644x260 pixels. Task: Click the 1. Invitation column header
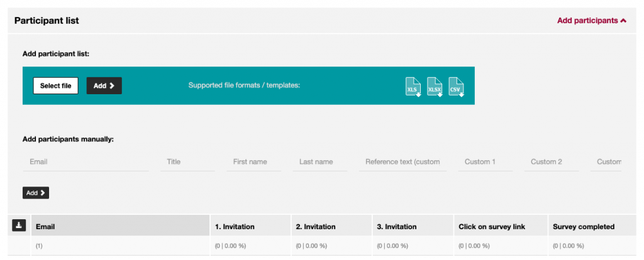pos(250,226)
